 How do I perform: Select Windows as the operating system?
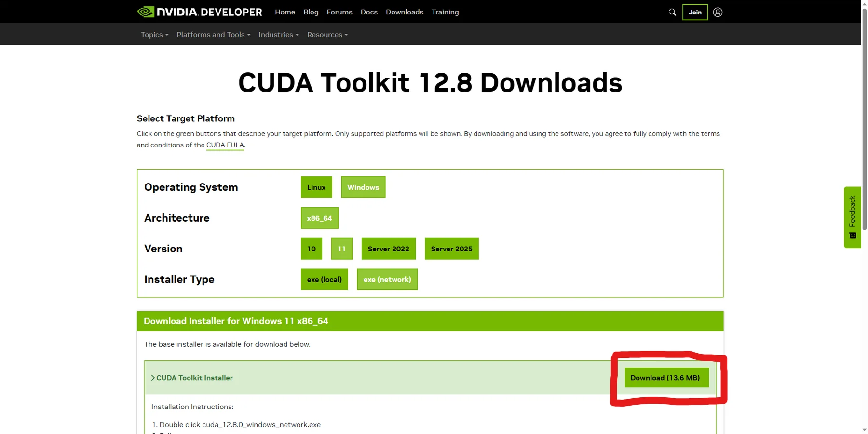coord(363,187)
